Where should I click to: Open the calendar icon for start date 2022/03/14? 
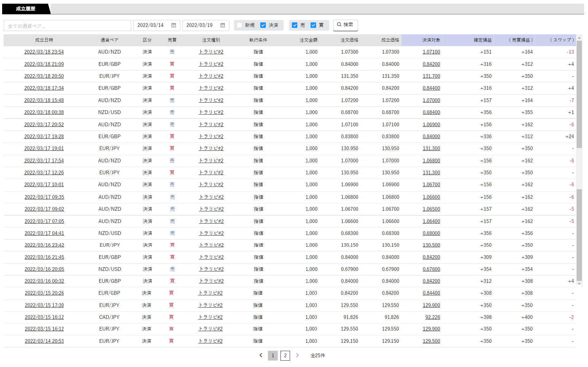pos(174,25)
